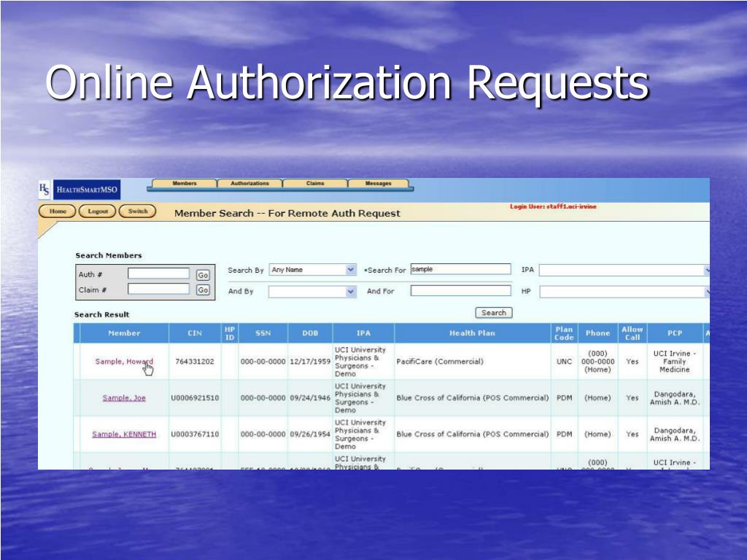Click CIN cell 764331202
747x560 pixels.
[195, 362]
